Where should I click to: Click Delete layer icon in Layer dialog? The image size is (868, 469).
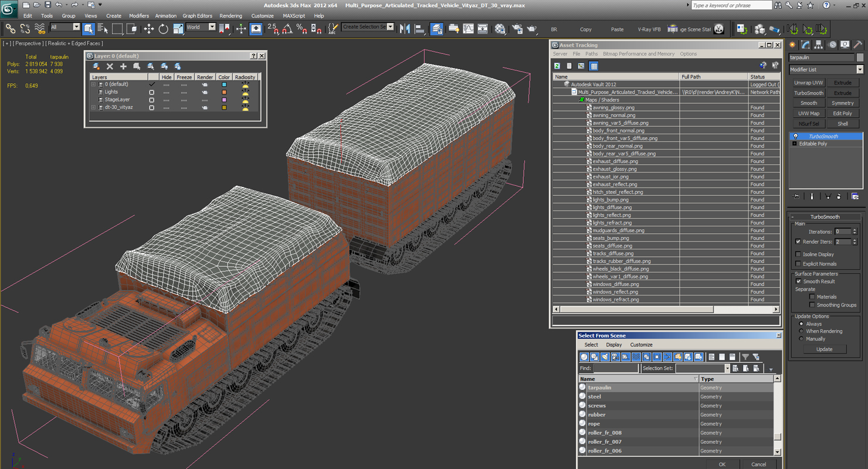(110, 66)
